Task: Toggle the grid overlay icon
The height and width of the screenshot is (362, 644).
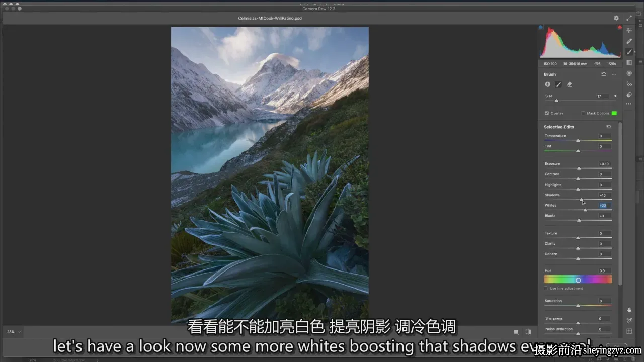Action: [x=629, y=331]
